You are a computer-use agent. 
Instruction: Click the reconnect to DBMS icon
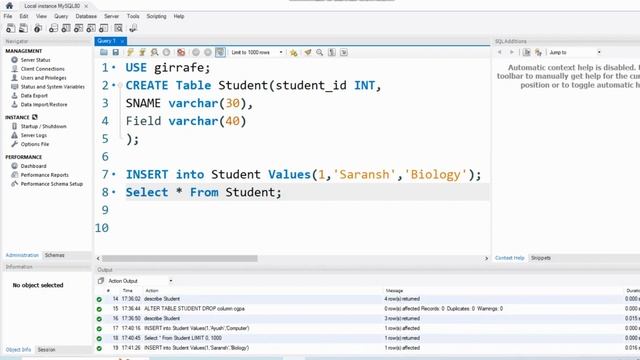(x=133, y=28)
